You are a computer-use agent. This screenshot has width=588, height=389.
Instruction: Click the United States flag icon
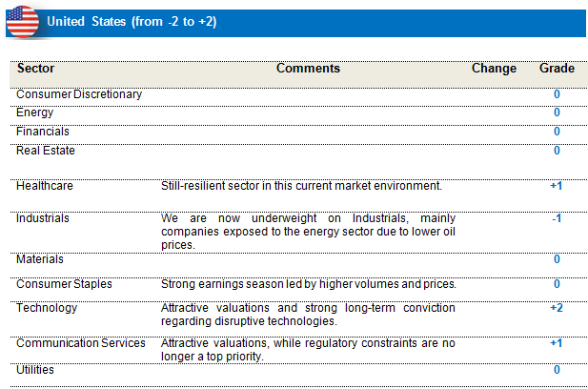click(x=22, y=21)
